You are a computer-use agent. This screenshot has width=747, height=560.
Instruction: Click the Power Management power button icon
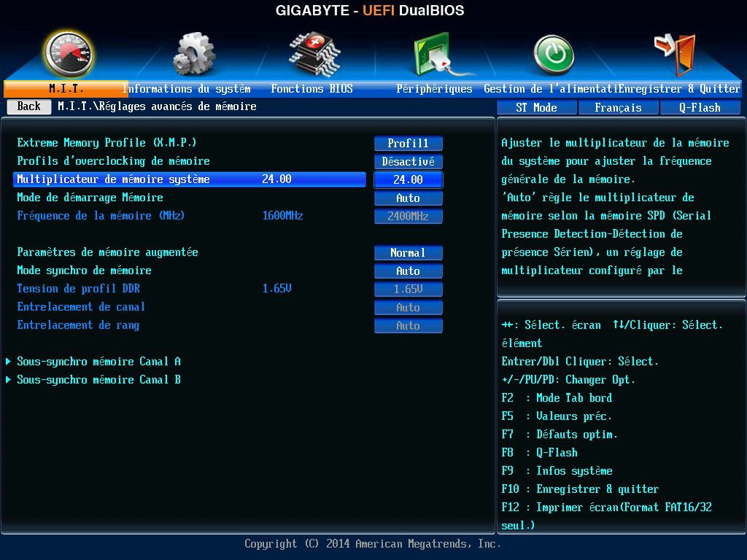point(554,55)
